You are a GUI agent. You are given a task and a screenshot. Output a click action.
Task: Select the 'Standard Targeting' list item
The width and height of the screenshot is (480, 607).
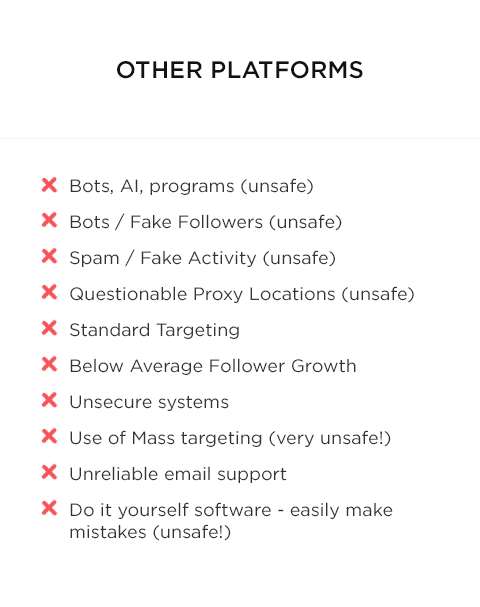(154, 330)
